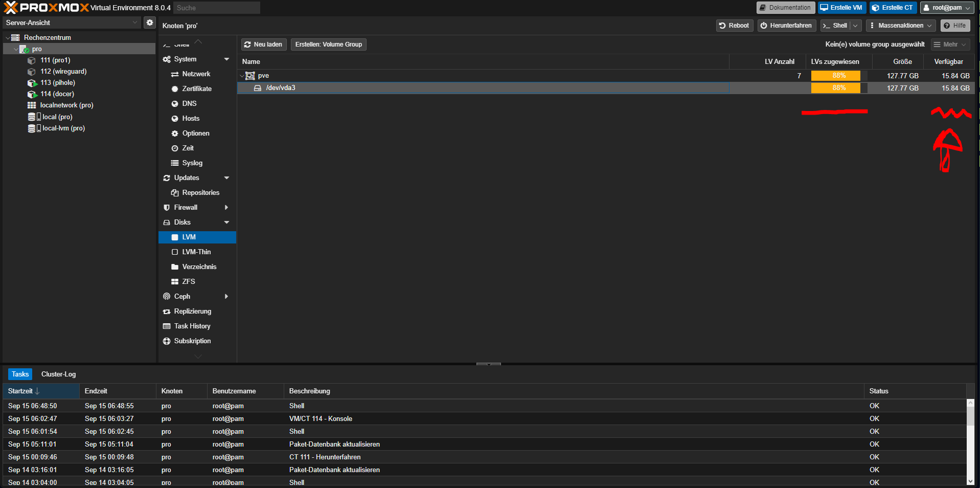Sort by LVs zugewiesen column header

click(839, 62)
